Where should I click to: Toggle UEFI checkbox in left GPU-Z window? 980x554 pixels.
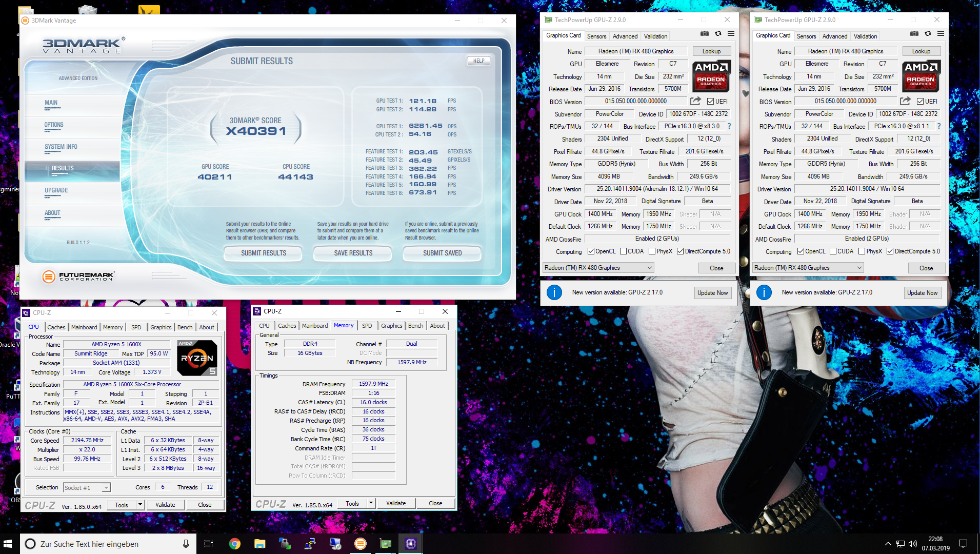[710, 102]
